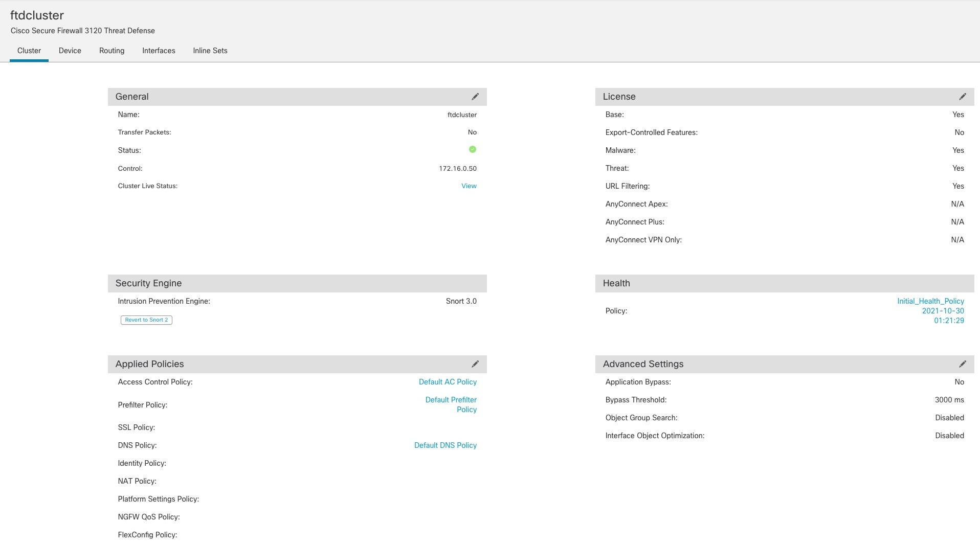Open the Interfaces tab
Screen dimensions: 980x544
[159, 51]
